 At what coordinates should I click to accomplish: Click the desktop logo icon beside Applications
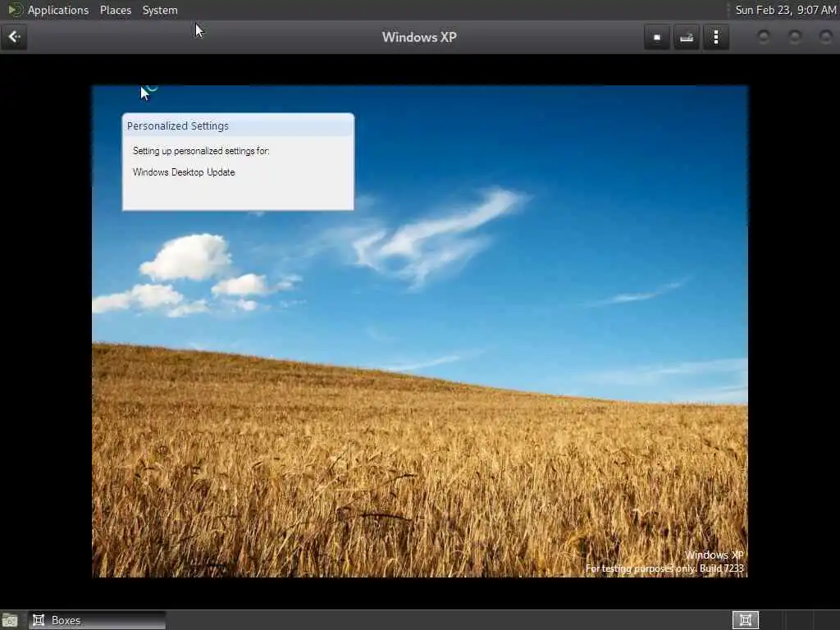pos(15,10)
